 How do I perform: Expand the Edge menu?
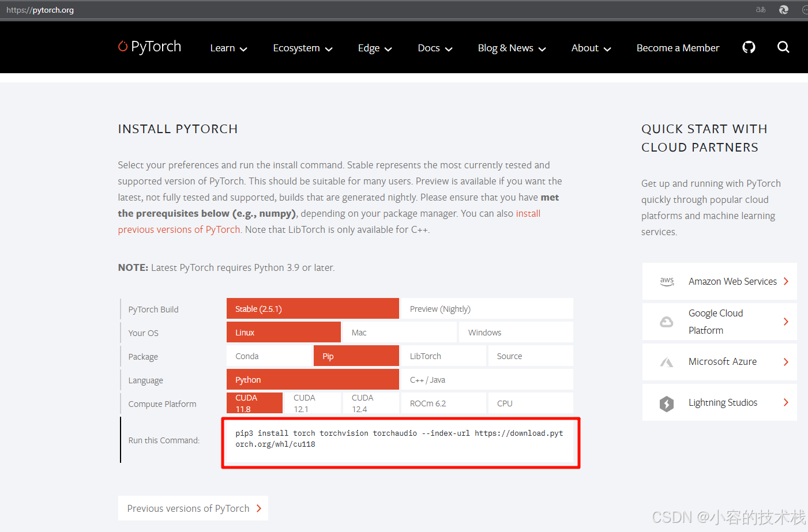coord(375,48)
